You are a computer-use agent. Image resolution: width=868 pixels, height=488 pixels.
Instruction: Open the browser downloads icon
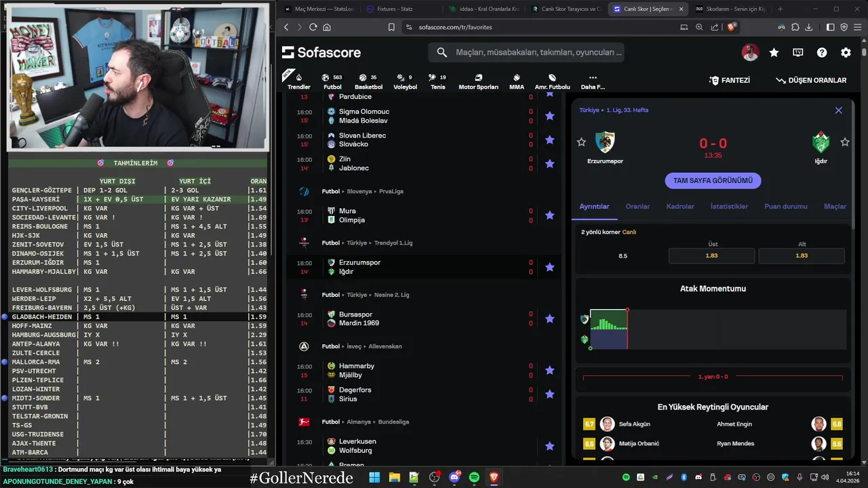pos(808,27)
